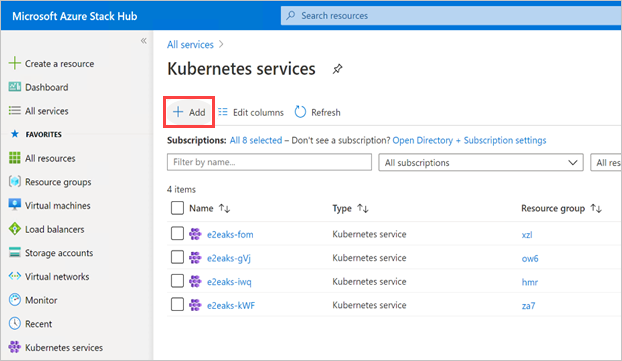Open resource group hmr
The height and width of the screenshot is (361, 622).
point(530,282)
